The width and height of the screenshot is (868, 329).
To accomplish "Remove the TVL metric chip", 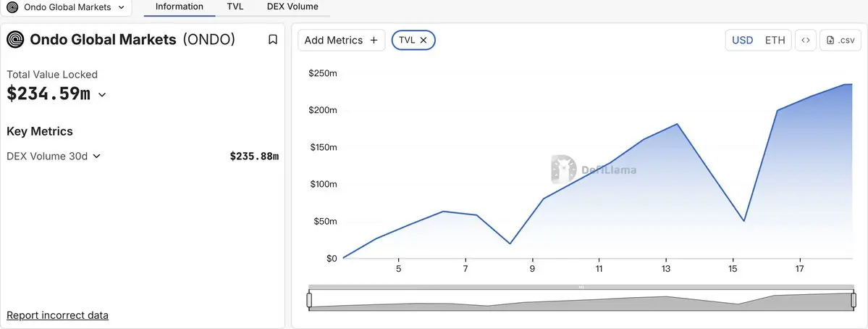I will tap(424, 40).
